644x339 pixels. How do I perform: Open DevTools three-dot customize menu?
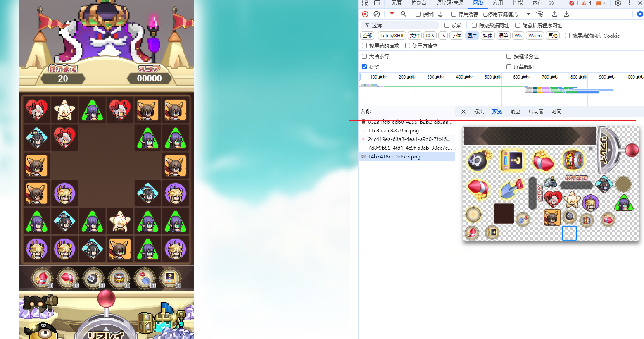[x=630, y=3]
